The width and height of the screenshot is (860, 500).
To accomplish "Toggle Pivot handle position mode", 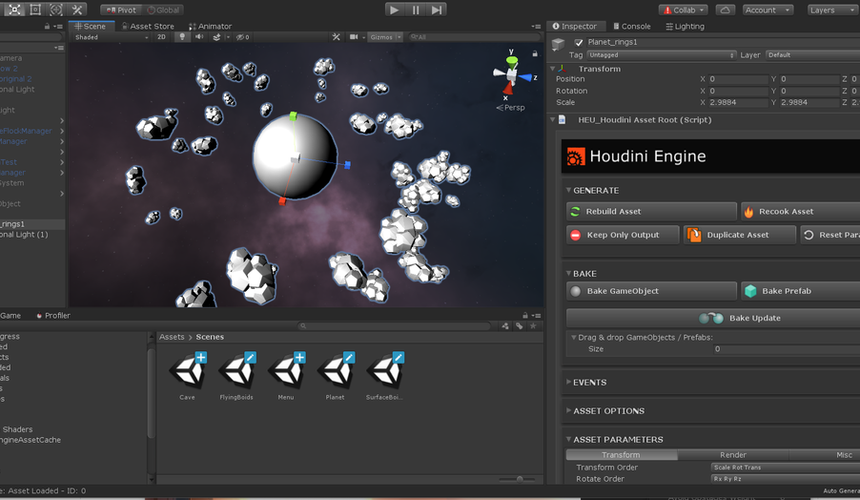I will [121, 10].
